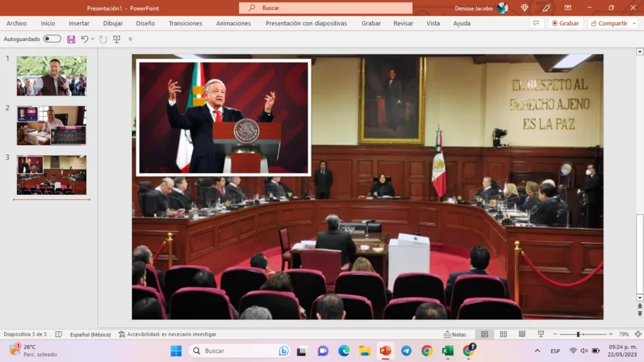Switch to Slide Sorter view icon

(503, 334)
